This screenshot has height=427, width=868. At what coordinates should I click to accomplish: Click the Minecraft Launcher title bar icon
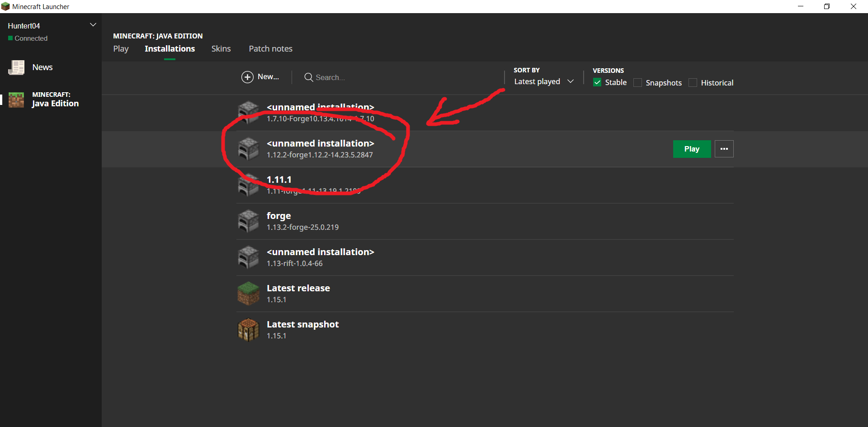coord(5,6)
